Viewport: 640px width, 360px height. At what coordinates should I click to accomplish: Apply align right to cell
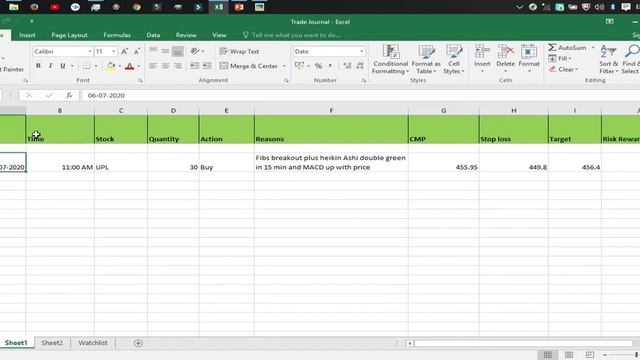pyautogui.click(x=178, y=66)
